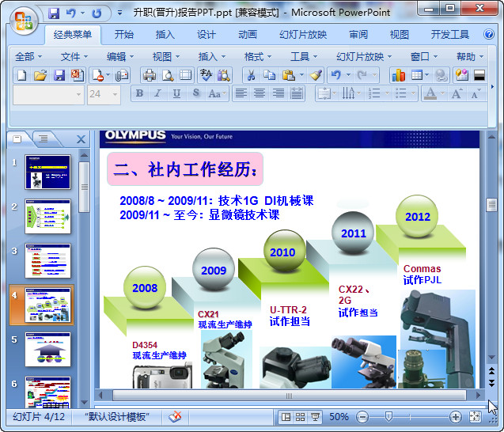Click the zoom slider handle
This screenshot has width=504, height=432.
click(388, 417)
